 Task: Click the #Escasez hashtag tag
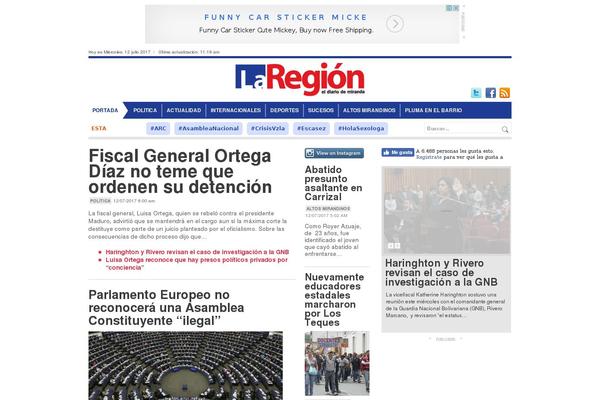[311, 129]
